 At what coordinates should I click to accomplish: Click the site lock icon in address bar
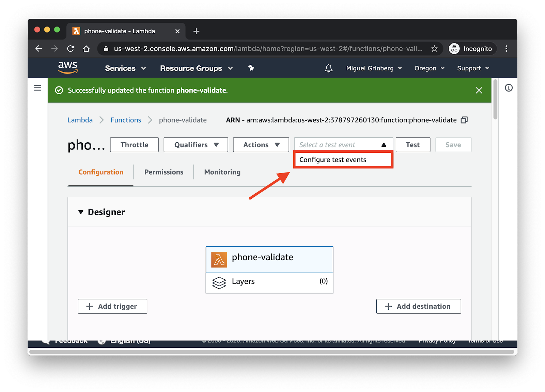pos(106,49)
